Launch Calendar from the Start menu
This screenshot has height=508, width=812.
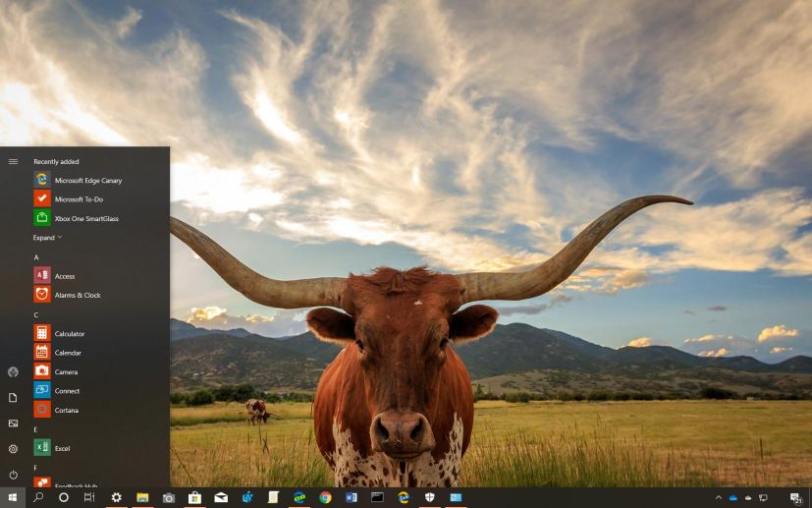[69, 353]
